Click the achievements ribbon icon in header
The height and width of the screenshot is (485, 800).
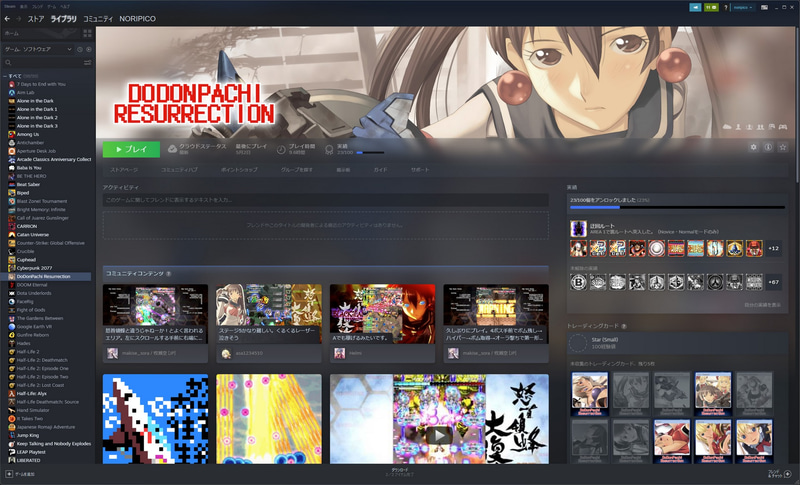pyautogui.click(x=329, y=149)
